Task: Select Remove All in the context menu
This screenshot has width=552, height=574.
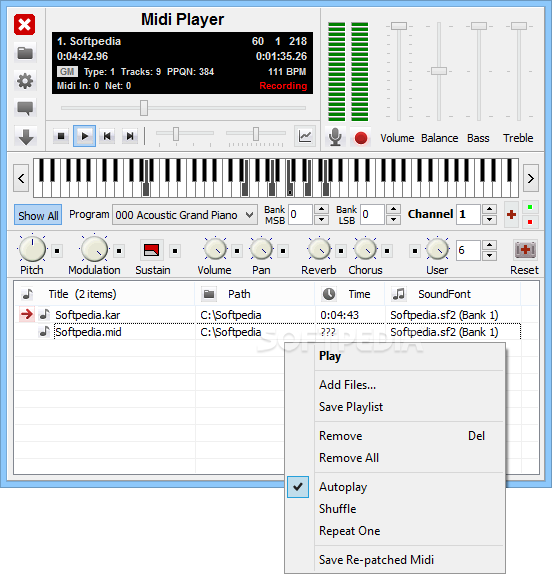Action: (349, 458)
